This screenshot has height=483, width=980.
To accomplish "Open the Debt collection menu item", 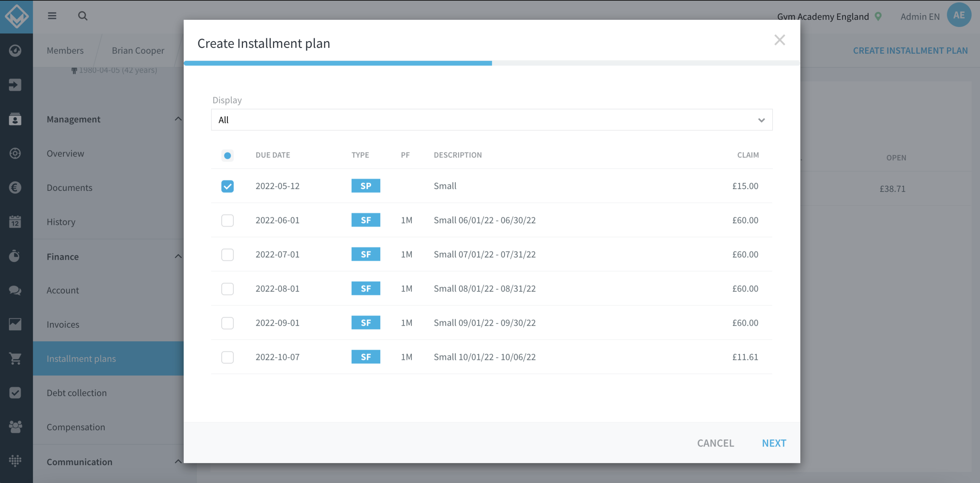I will pos(77,393).
